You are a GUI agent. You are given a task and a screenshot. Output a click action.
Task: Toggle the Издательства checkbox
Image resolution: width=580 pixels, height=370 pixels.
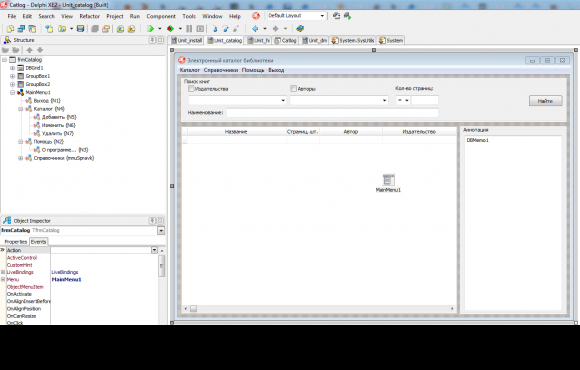(191, 89)
